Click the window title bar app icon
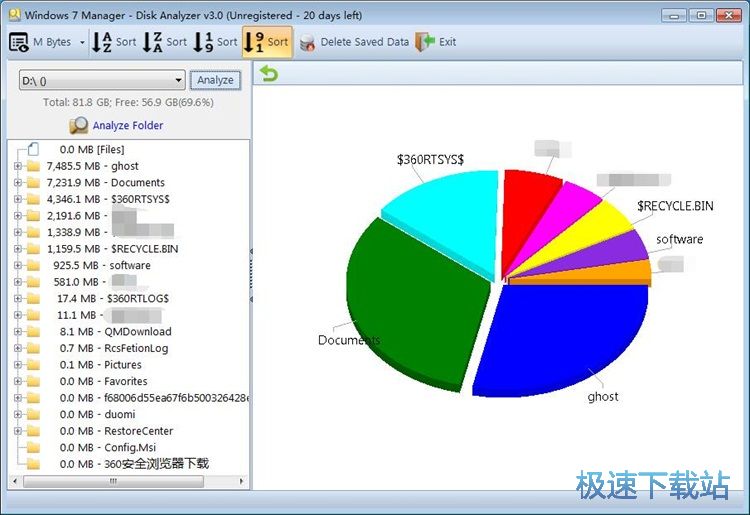Image resolution: width=750 pixels, height=515 pixels. [14, 15]
